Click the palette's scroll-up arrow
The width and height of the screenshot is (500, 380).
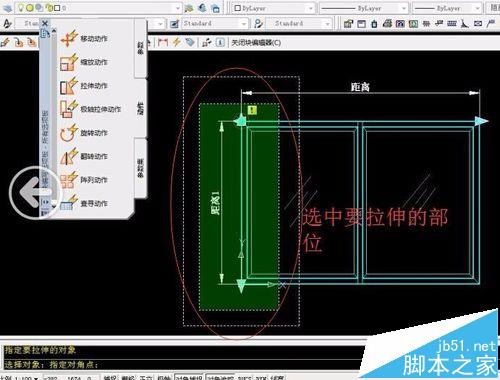tap(54, 31)
